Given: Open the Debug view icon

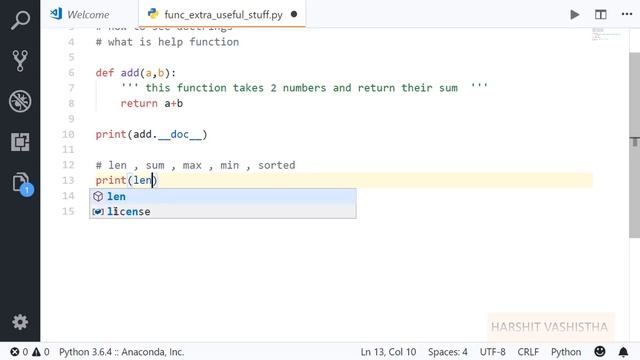Looking at the screenshot, I should [20, 101].
